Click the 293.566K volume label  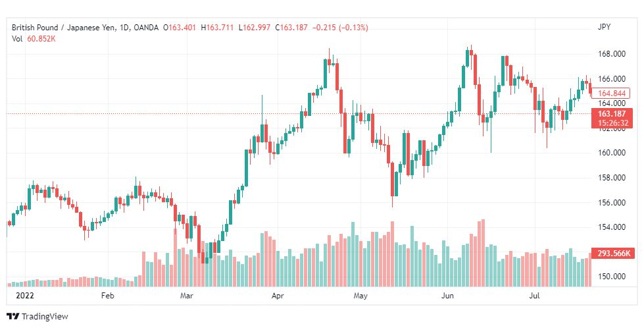click(612, 253)
